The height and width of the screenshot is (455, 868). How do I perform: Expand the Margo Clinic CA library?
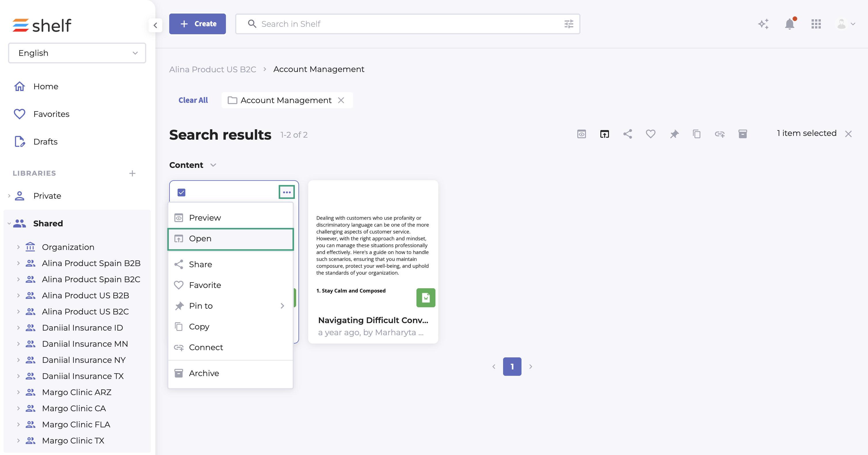coord(18,408)
